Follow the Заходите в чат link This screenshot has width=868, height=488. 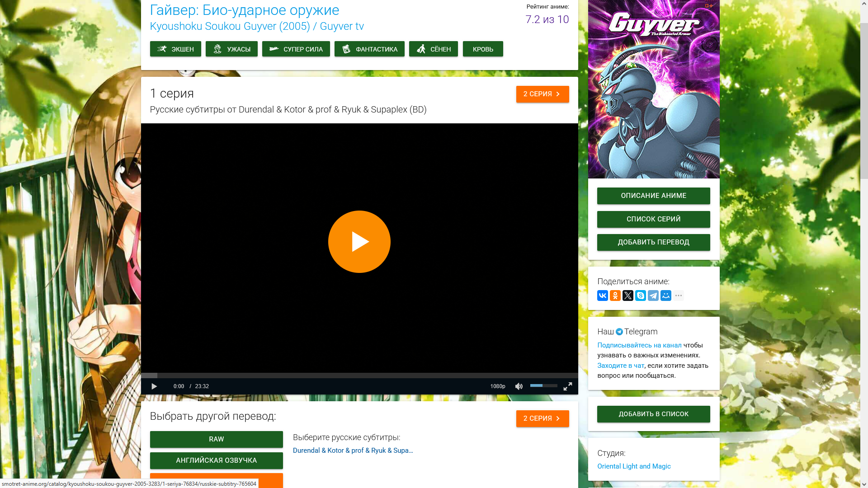point(621,366)
